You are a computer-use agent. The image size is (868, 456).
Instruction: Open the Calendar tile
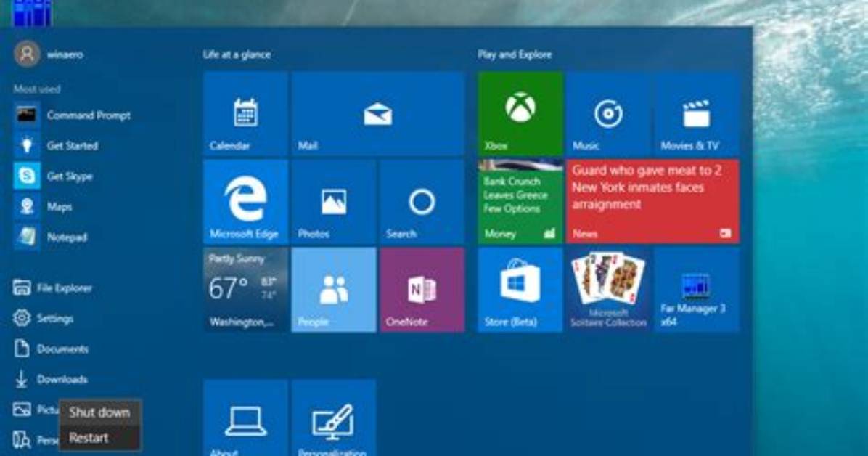click(x=245, y=113)
